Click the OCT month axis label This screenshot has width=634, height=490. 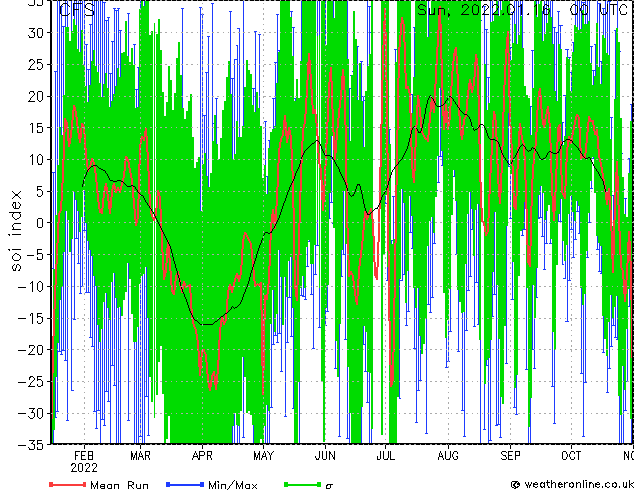coord(571,456)
